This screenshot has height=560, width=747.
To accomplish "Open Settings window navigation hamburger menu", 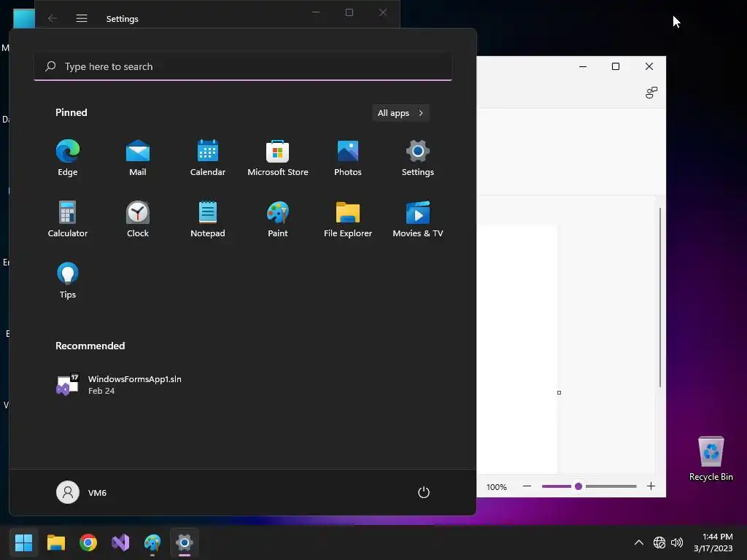I will pos(82,18).
